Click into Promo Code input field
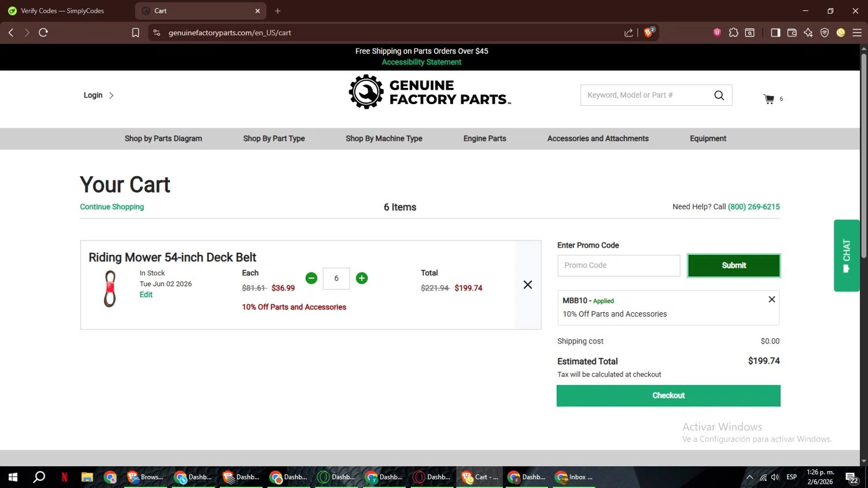This screenshot has height=488, width=868. (x=619, y=265)
